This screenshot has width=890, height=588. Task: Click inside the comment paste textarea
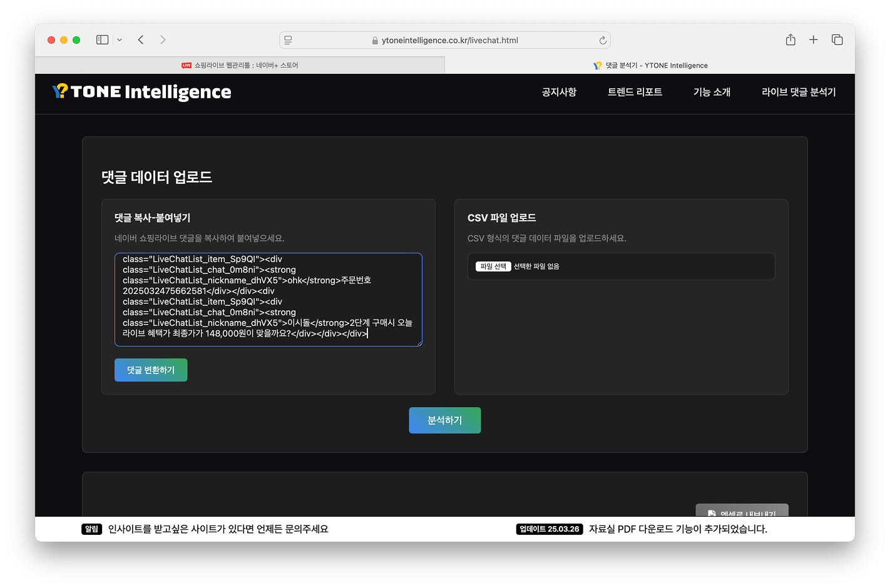coord(269,300)
